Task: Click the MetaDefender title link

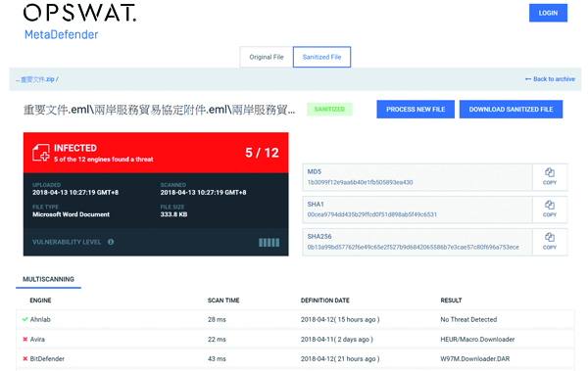Action: pyautogui.click(x=61, y=34)
